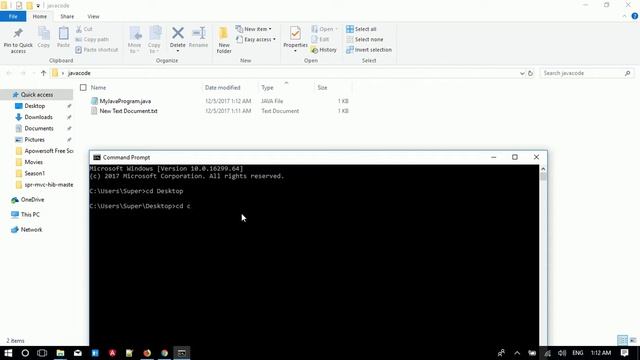The image size is (640, 360).
Task: Switch to the Home tab
Action: point(40,17)
